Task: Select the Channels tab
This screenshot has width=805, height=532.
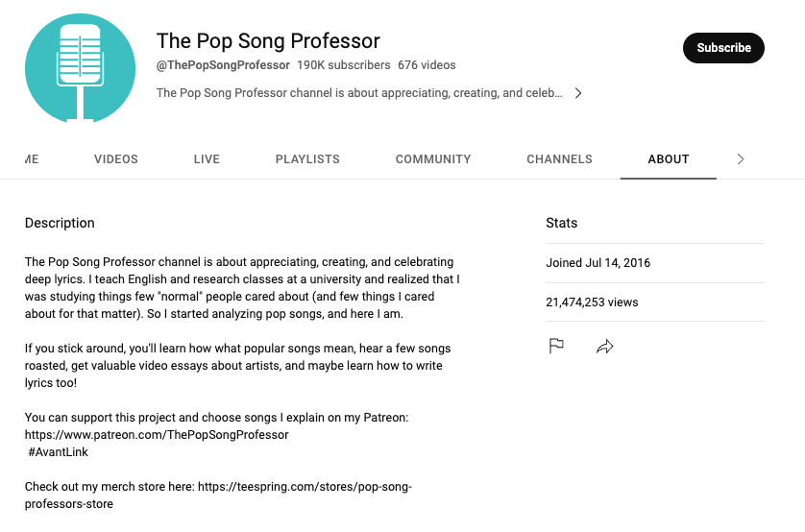Action: coord(559,159)
